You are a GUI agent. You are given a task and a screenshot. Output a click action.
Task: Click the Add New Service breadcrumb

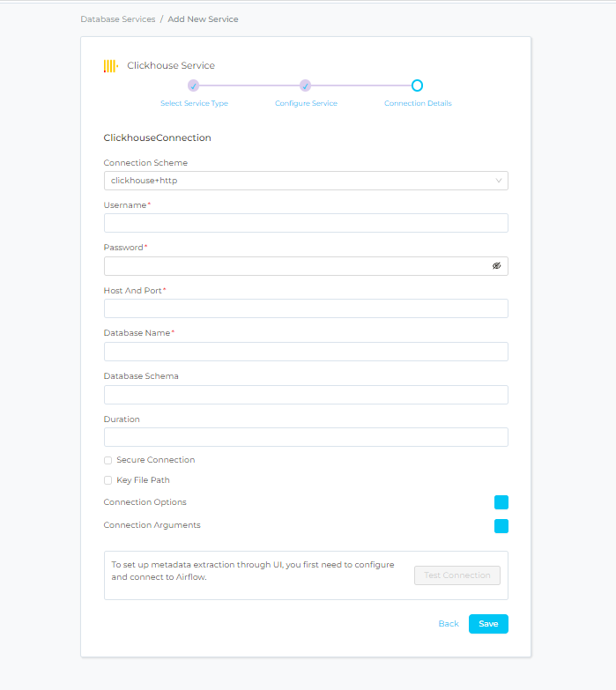[x=203, y=19]
